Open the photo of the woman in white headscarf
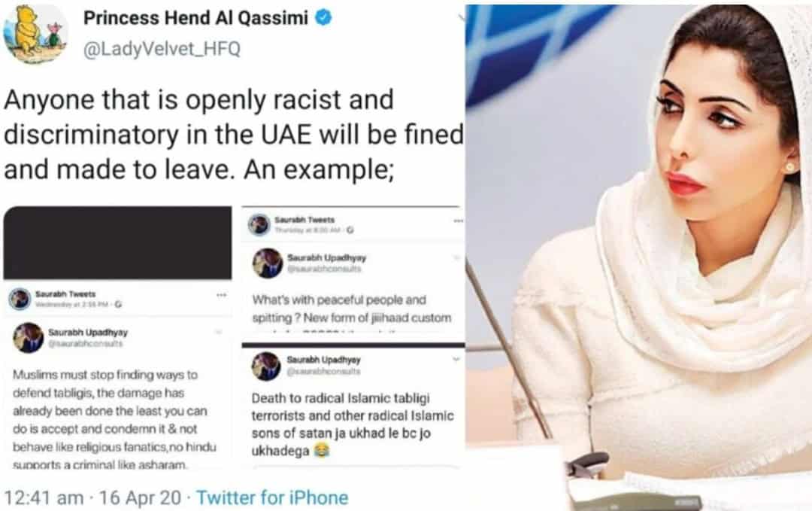Screen dimensions: 812x511 [638, 257]
